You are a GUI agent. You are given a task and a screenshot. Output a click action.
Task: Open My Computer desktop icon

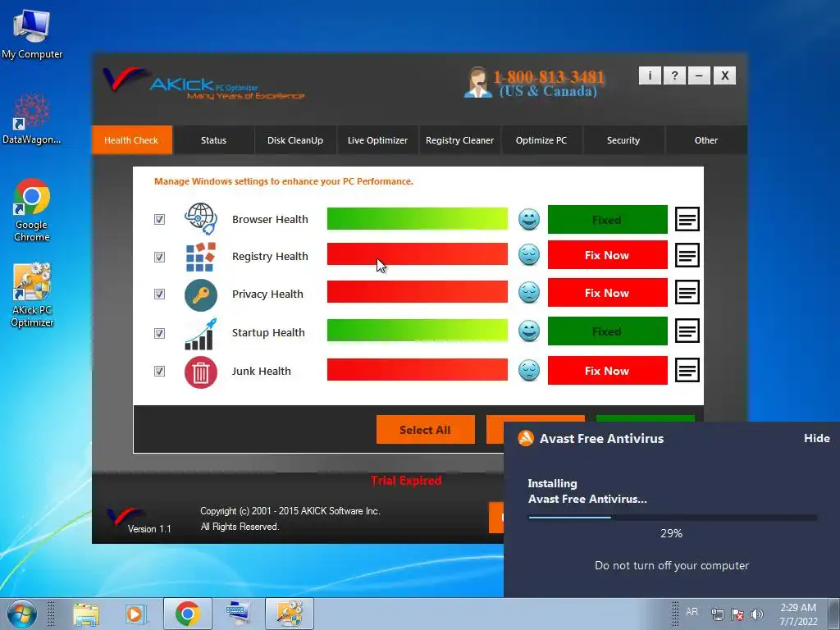32,34
